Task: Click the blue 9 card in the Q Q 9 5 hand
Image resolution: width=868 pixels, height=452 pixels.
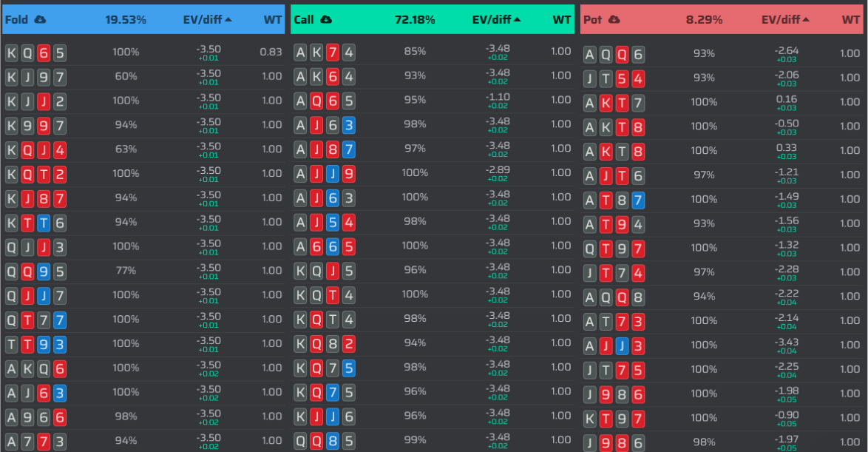Action: (44, 271)
